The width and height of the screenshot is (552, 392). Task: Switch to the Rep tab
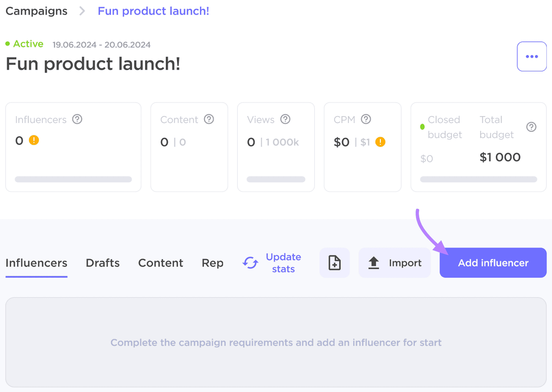point(212,263)
